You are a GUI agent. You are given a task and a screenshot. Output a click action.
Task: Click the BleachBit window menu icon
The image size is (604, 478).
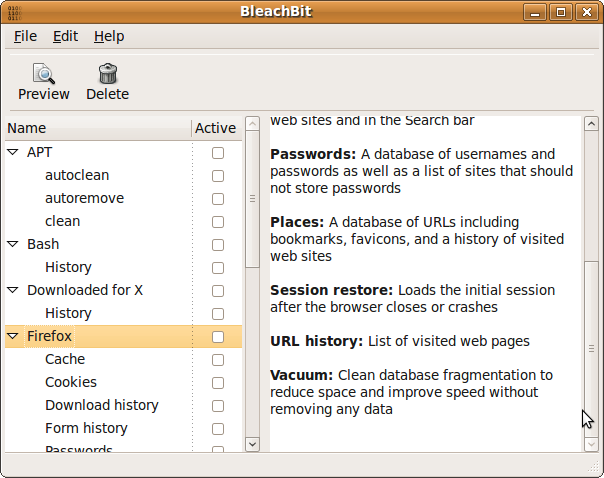click(x=13, y=11)
